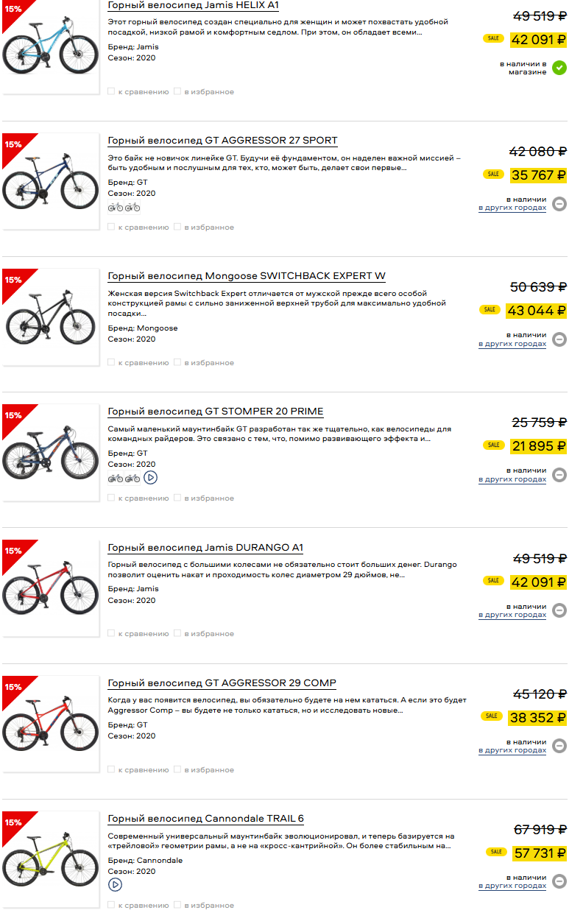Open 'Горный велосипед Cannondale TRAIL 6' title link
Screen dimensions: 583x924
pyautogui.click(x=205, y=819)
